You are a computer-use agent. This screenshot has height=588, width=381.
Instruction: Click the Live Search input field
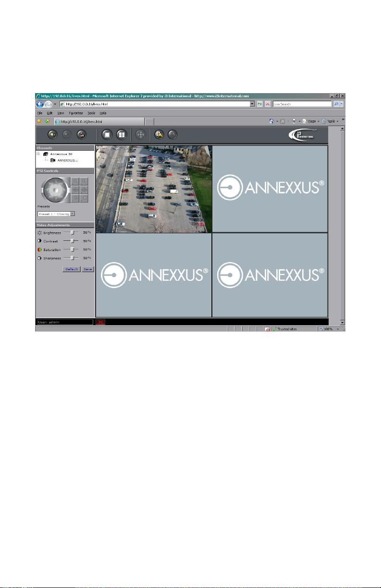click(x=302, y=104)
